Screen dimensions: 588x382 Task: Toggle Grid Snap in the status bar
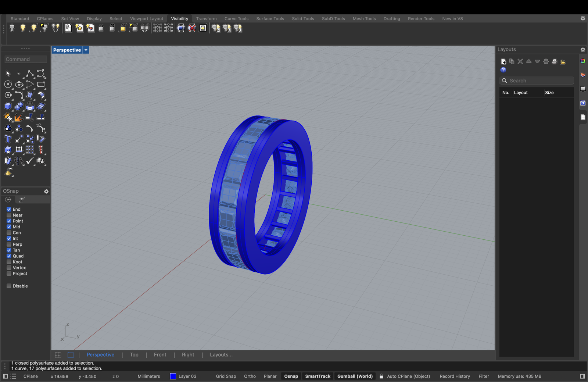click(x=226, y=376)
